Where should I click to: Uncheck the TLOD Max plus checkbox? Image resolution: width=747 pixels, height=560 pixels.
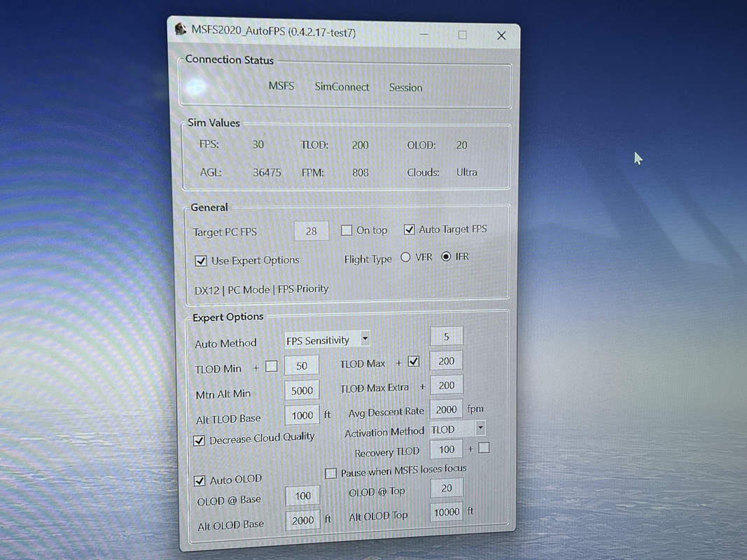pos(414,361)
